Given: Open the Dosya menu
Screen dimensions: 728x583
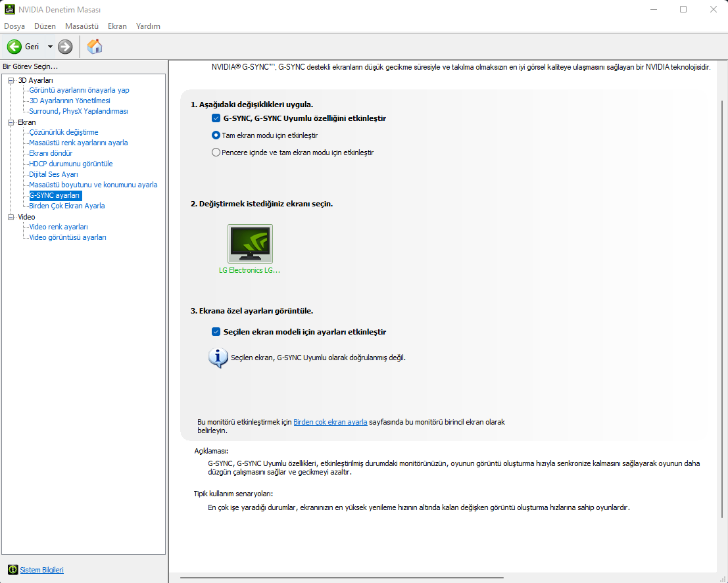Looking at the screenshot, I should [x=14, y=26].
